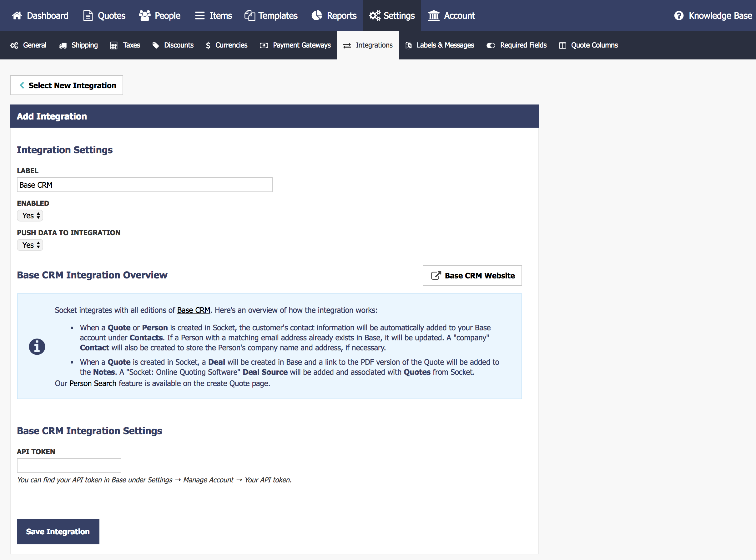
Task: Follow the Base CRM hyperlink in overview
Action: coord(194,310)
